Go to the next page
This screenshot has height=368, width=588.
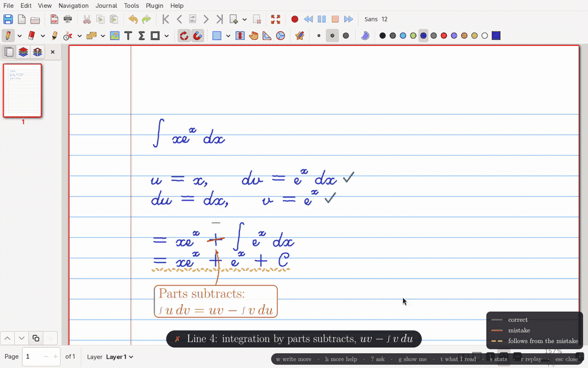click(x=206, y=19)
